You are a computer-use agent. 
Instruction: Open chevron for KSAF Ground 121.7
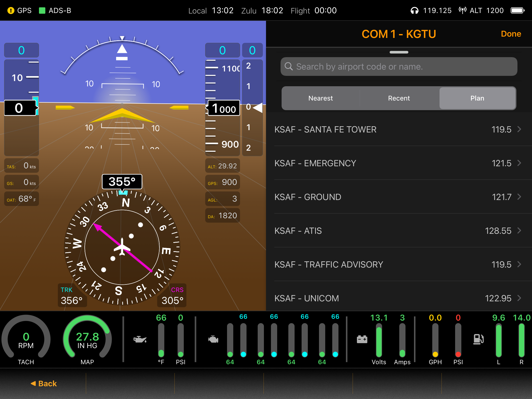tap(519, 197)
